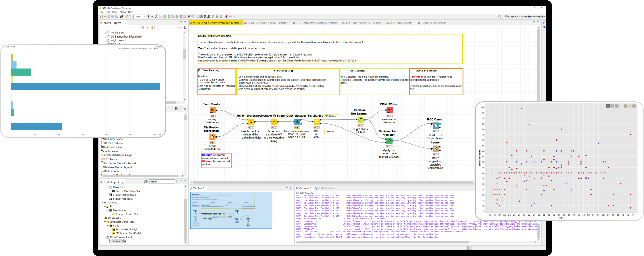The image size is (644, 256).
Task: Click zoom tool icon in scatter plot window
Action: click(x=617, y=106)
